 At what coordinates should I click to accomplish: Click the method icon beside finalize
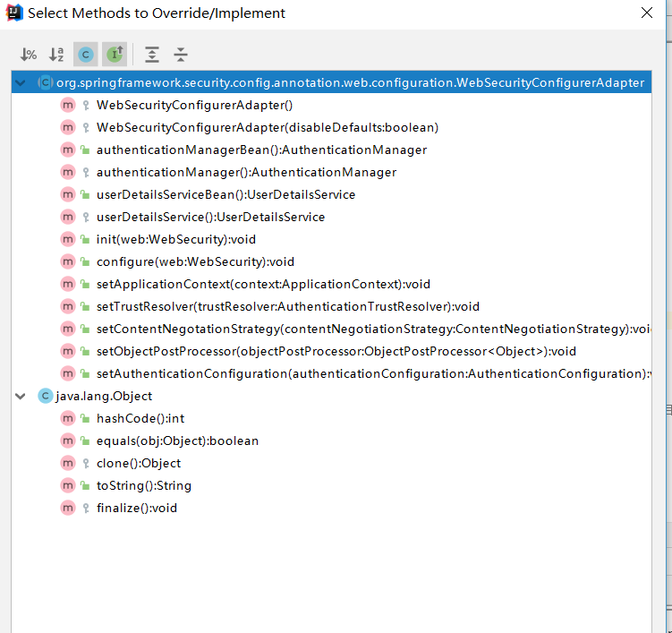pyautogui.click(x=68, y=509)
